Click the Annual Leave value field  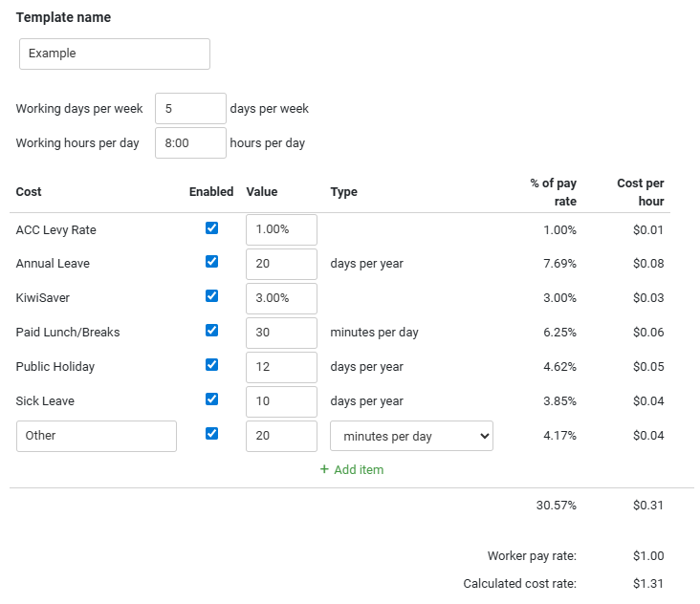[281, 264]
